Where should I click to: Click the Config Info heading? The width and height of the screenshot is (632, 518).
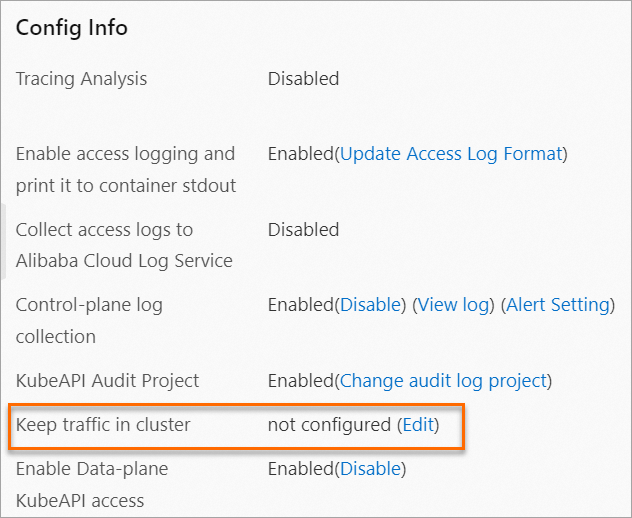pyautogui.click(x=72, y=28)
